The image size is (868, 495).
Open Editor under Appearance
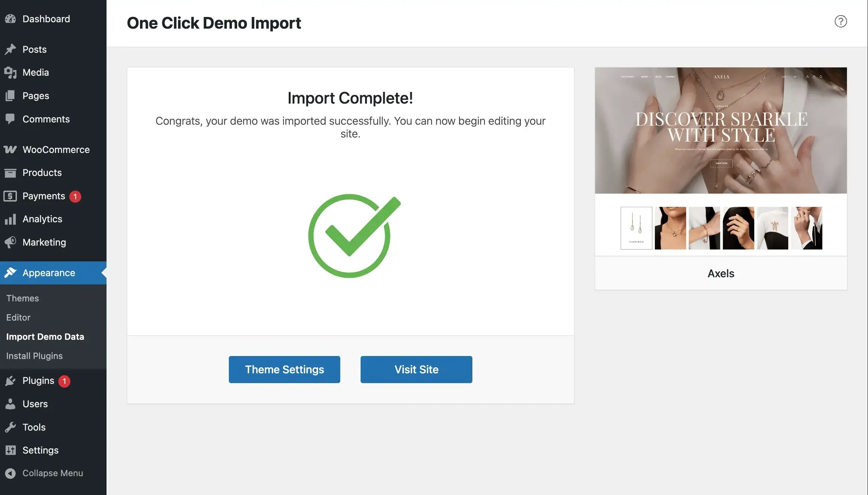18,318
